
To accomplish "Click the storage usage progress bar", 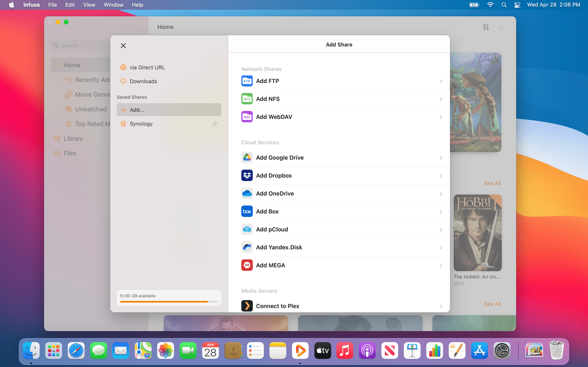I will 169,302.
